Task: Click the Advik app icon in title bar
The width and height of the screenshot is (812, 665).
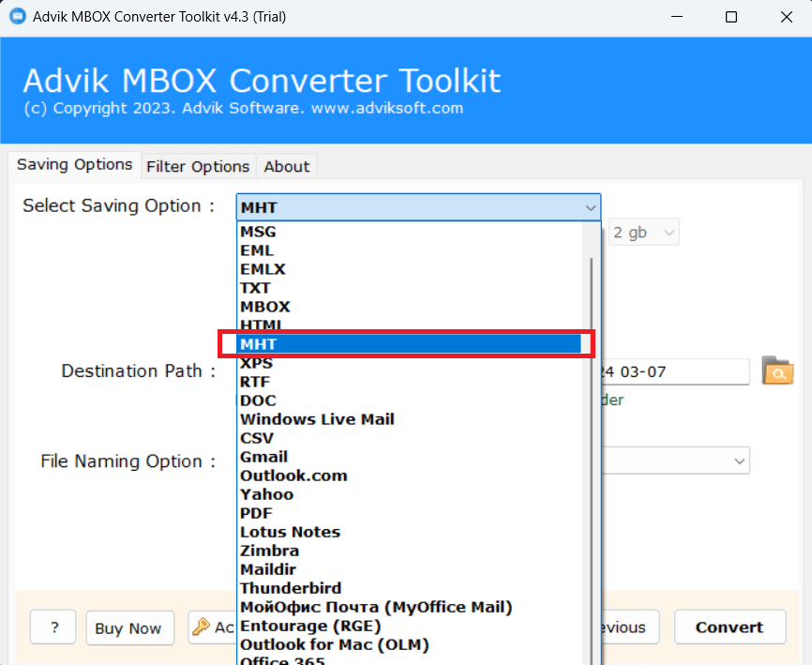Action: [17, 16]
